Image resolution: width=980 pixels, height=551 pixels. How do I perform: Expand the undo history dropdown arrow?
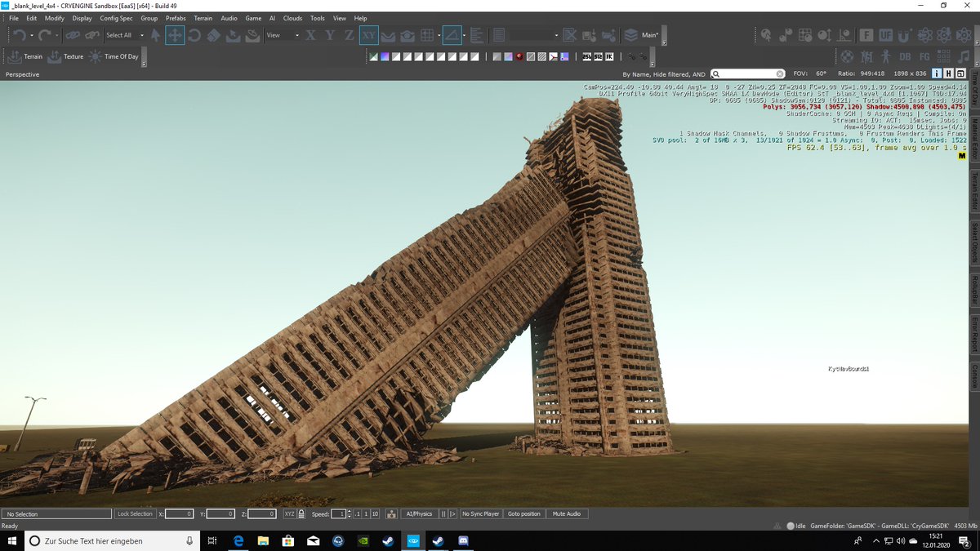pyautogui.click(x=32, y=35)
